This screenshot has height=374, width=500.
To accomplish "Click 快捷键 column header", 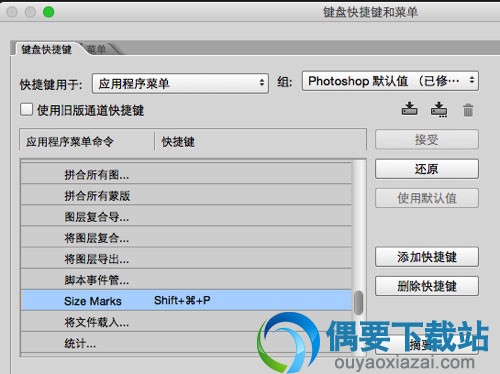I will click(178, 142).
